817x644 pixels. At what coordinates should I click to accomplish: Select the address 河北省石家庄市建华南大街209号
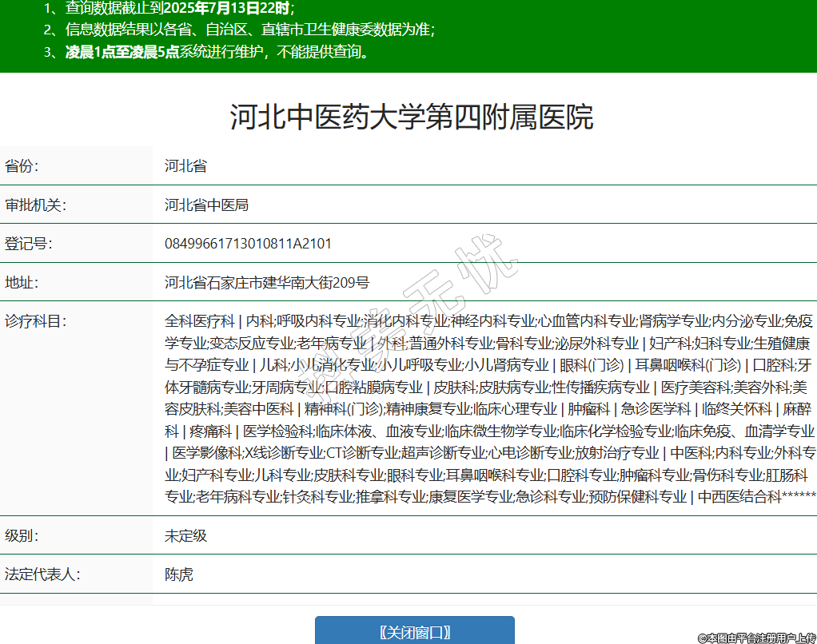(x=267, y=282)
